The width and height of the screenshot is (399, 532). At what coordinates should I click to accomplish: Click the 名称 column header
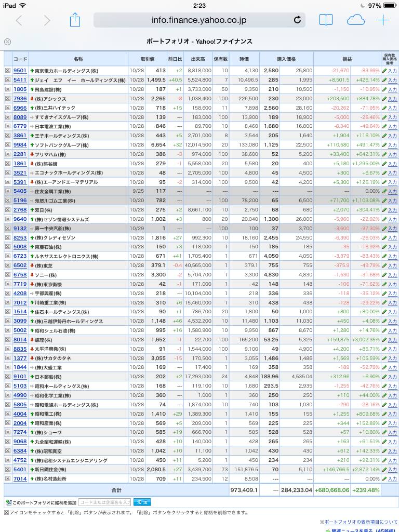point(78,59)
